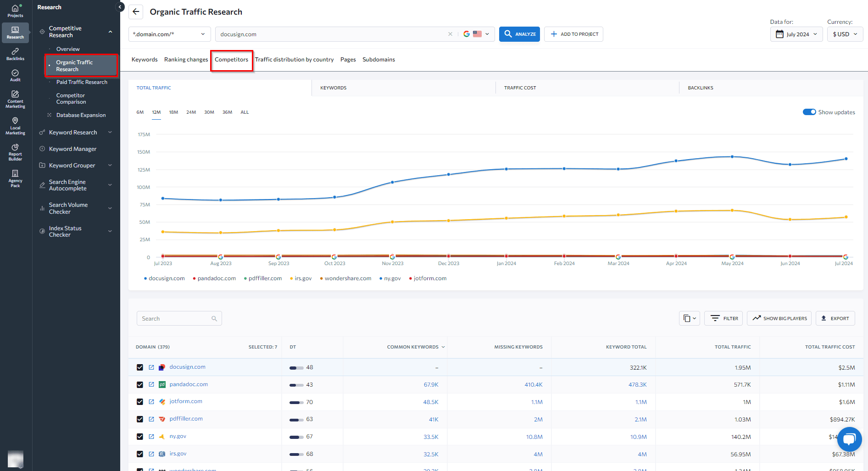Screen dimensions: 868x471
Task: Expand the Keyword Grouper menu
Action: click(110, 166)
